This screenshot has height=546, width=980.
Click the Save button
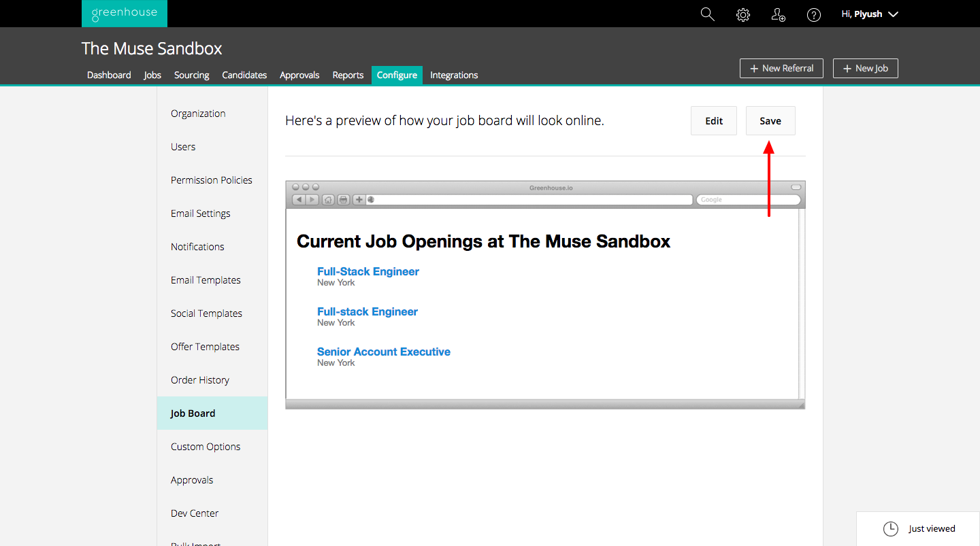coord(770,121)
